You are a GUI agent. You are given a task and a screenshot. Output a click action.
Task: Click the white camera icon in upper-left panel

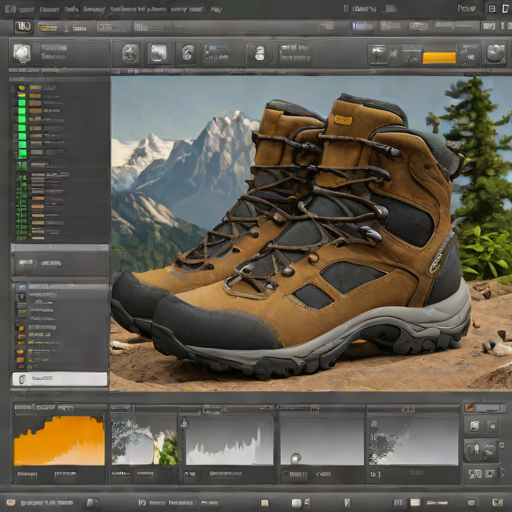(22, 53)
